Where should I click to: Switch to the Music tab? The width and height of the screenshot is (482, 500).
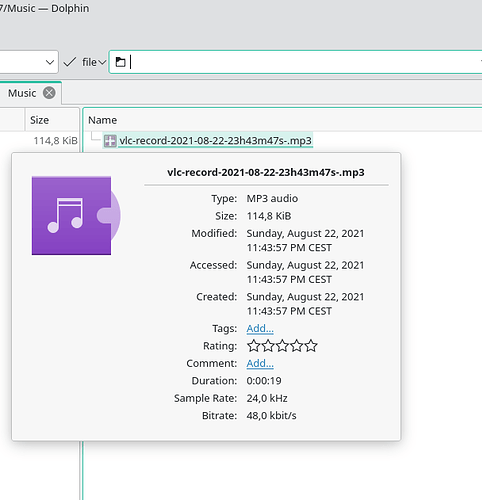(x=22, y=93)
